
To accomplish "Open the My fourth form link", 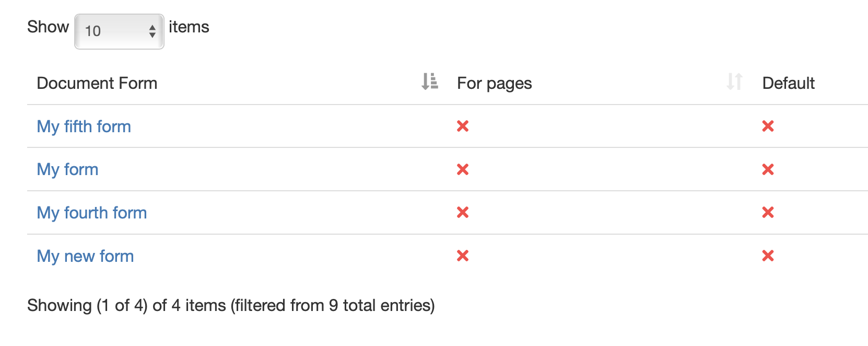I will pos(91,213).
